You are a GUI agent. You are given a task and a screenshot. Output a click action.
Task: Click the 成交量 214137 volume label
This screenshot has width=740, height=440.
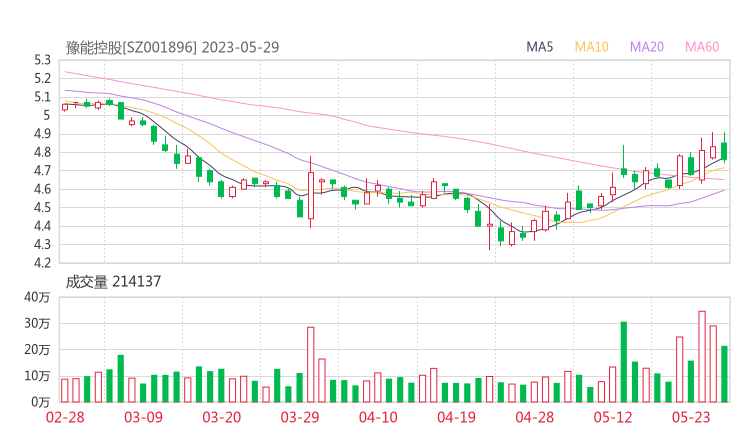click(113, 282)
